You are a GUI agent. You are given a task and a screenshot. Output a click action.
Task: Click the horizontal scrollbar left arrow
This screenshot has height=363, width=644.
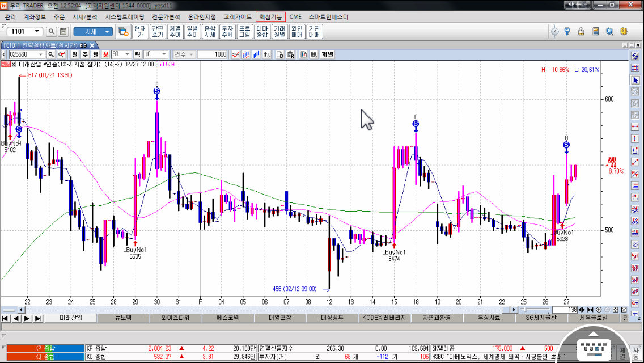[22, 310]
